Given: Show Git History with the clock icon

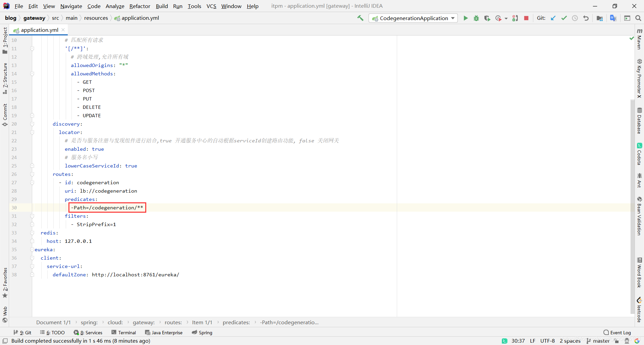Looking at the screenshot, I should [575, 18].
